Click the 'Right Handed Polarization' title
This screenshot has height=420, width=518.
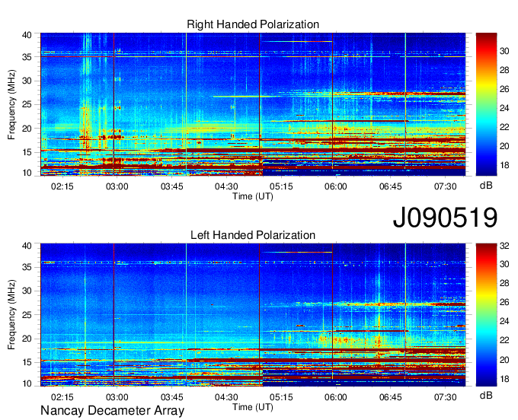[x=253, y=24]
